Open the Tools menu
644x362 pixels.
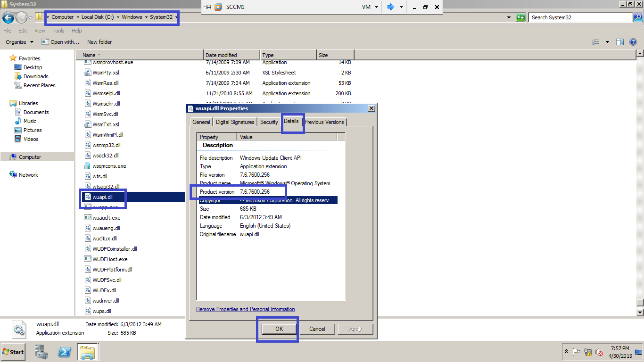pyautogui.click(x=58, y=31)
